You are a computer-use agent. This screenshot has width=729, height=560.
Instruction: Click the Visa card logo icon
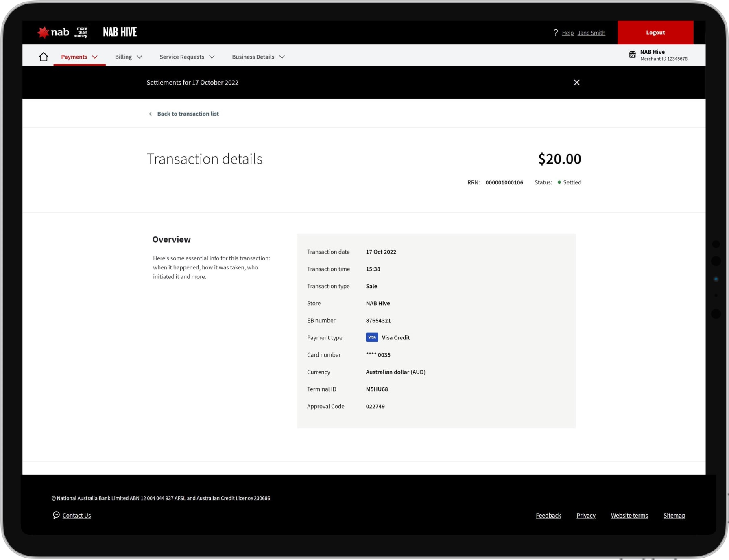371,337
